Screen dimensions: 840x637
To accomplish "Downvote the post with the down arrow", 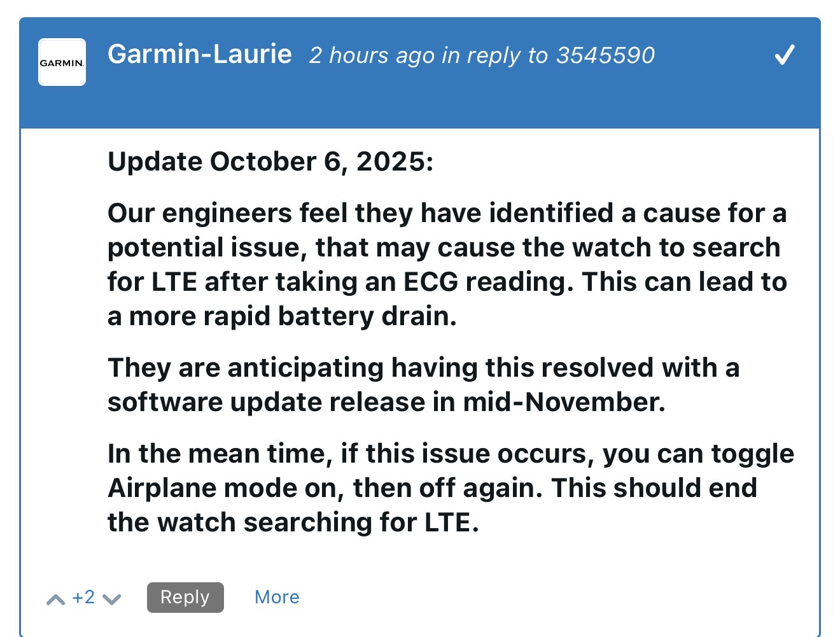I will 112,599.
